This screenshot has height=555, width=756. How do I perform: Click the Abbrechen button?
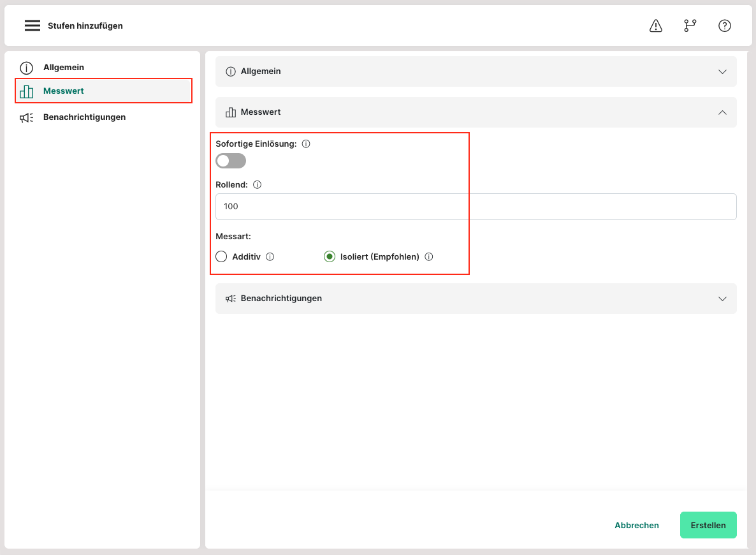(636, 525)
